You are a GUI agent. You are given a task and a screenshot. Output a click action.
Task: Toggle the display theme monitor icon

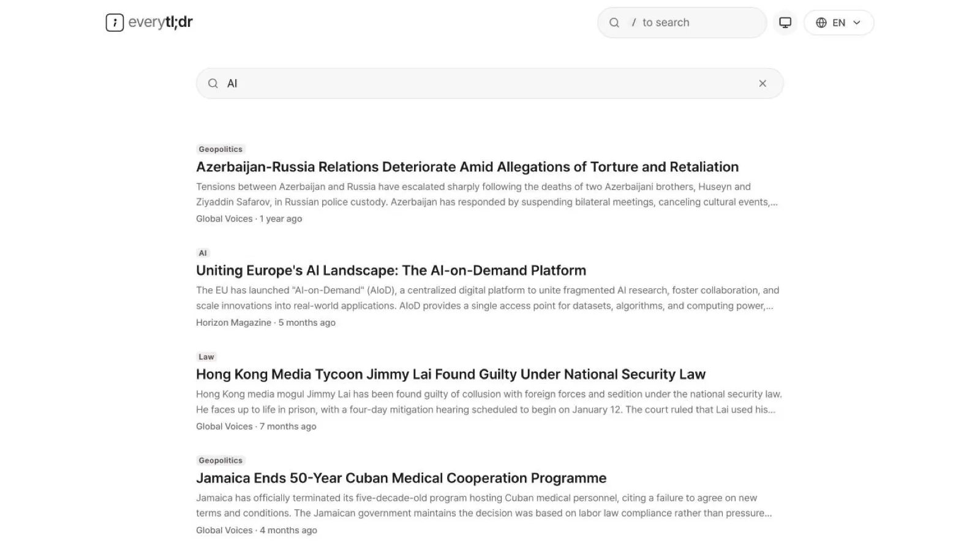[785, 23]
